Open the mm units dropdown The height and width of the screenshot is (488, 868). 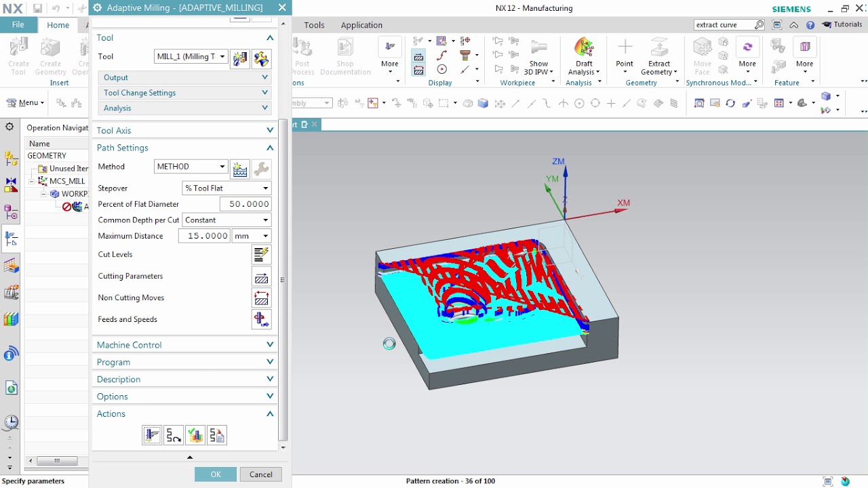[251, 236]
